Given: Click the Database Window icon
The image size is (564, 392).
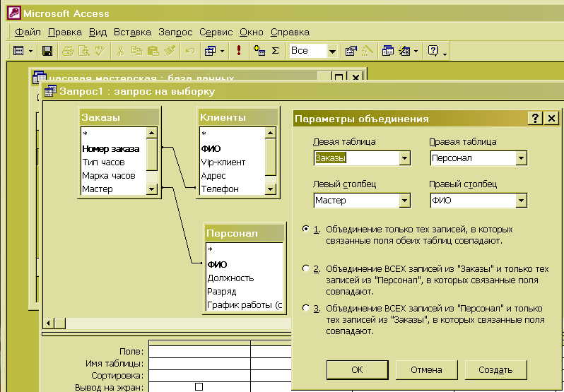Looking at the screenshot, I should tap(388, 51).
